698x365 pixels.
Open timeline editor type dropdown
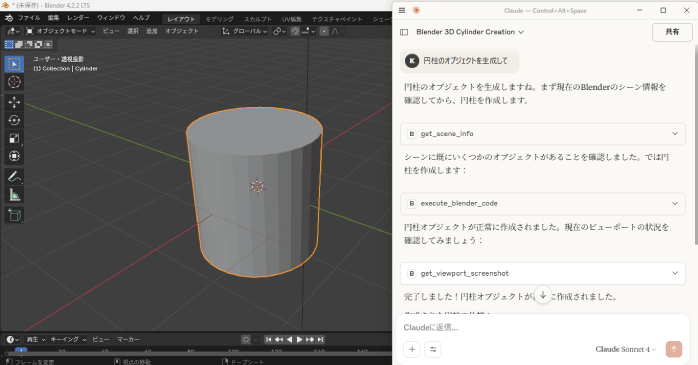(x=12, y=340)
